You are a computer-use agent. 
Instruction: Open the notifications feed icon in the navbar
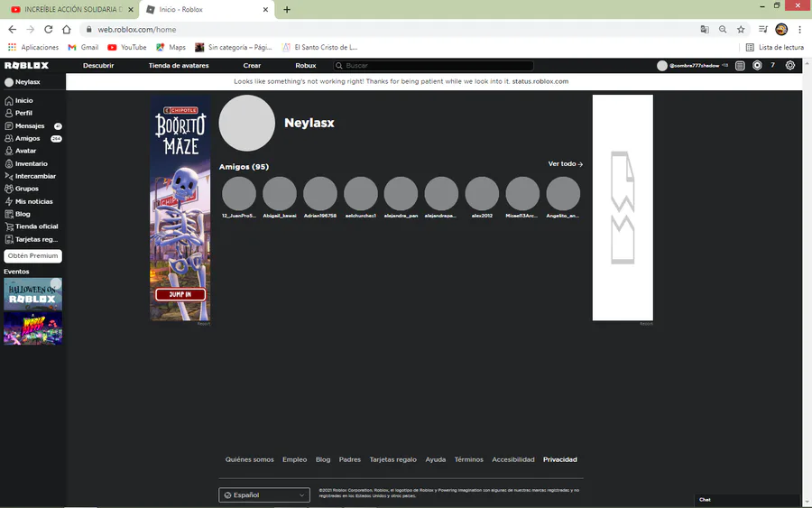(x=740, y=65)
